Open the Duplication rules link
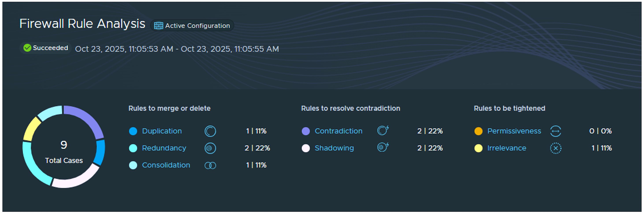644x214 pixels. [162, 131]
